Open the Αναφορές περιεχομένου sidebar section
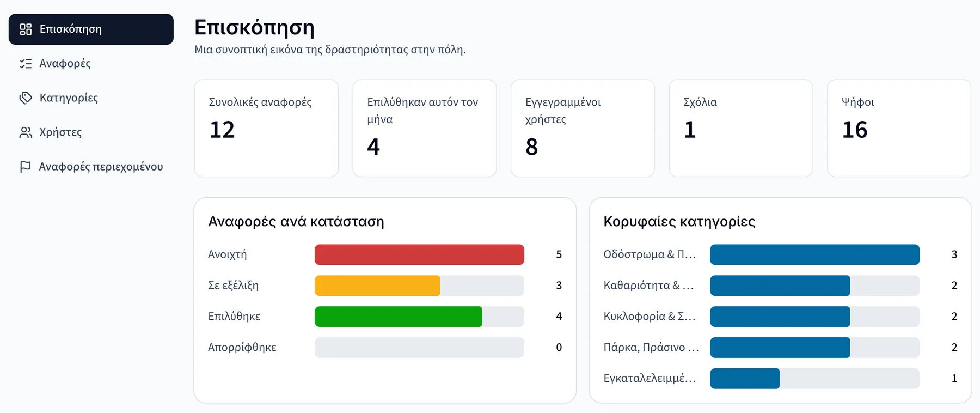The width and height of the screenshot is (980, 413). click(91, 167)
